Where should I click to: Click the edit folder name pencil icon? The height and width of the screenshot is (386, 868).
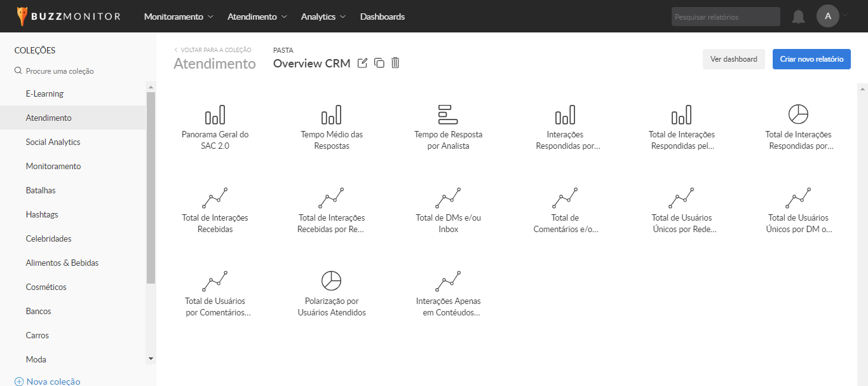click(x=363, y=63)
